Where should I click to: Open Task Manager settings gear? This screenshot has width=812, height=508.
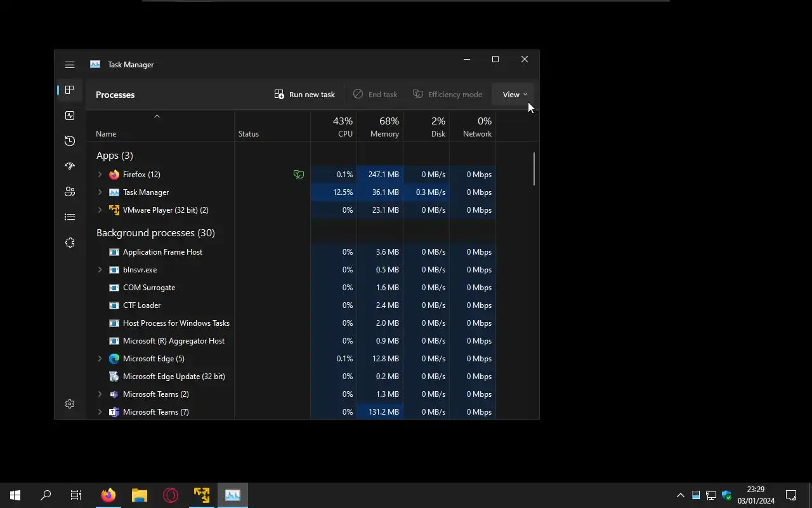pos(70,404)
